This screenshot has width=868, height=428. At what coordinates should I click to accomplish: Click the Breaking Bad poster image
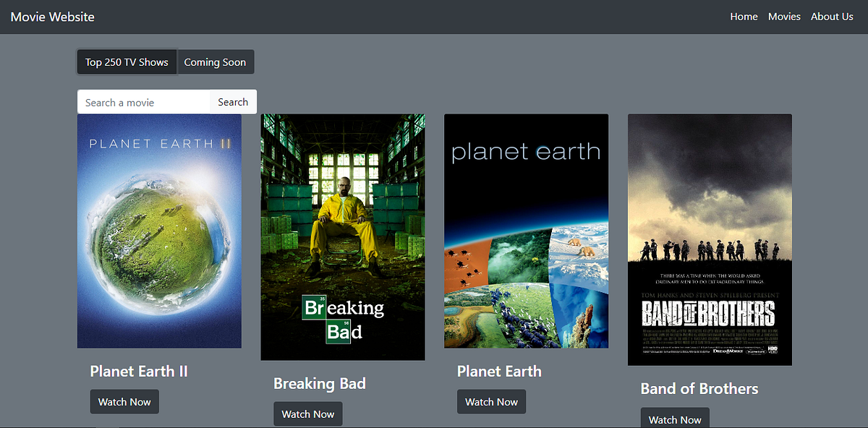(343, 237)
